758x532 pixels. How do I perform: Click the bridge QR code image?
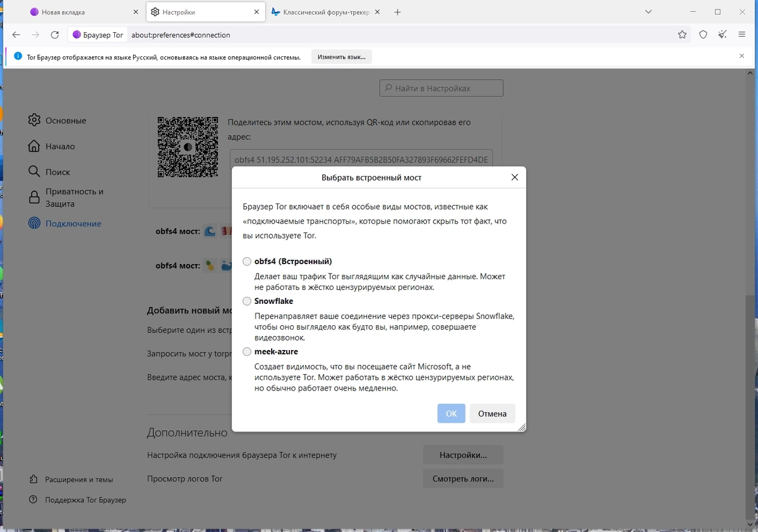point(188,147)
